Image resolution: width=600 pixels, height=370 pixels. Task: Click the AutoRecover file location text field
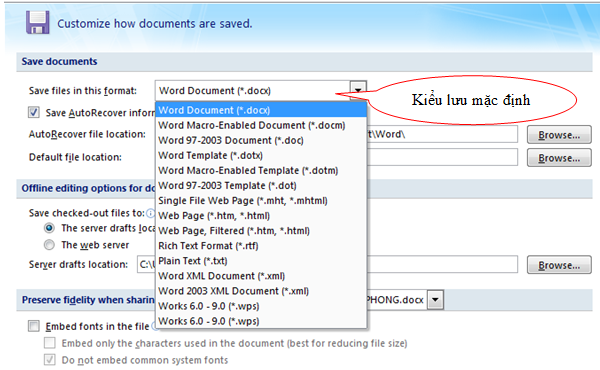click(x=442, y=134)
